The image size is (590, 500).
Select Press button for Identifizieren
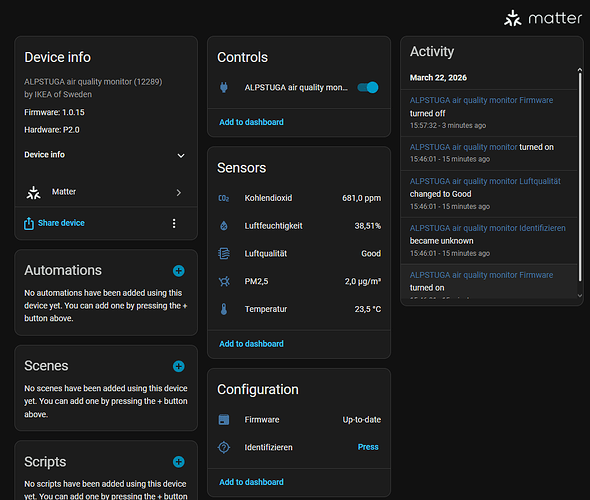point(368,447)
